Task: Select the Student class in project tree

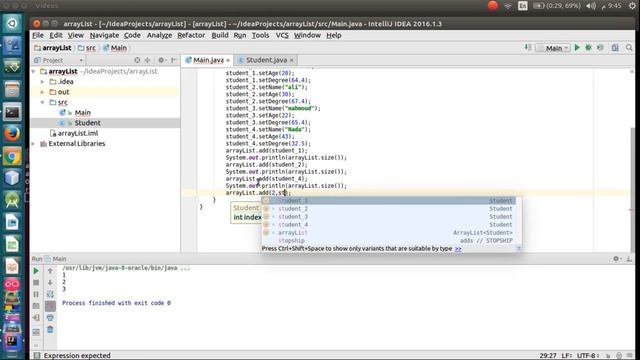Action: point(87,123)
